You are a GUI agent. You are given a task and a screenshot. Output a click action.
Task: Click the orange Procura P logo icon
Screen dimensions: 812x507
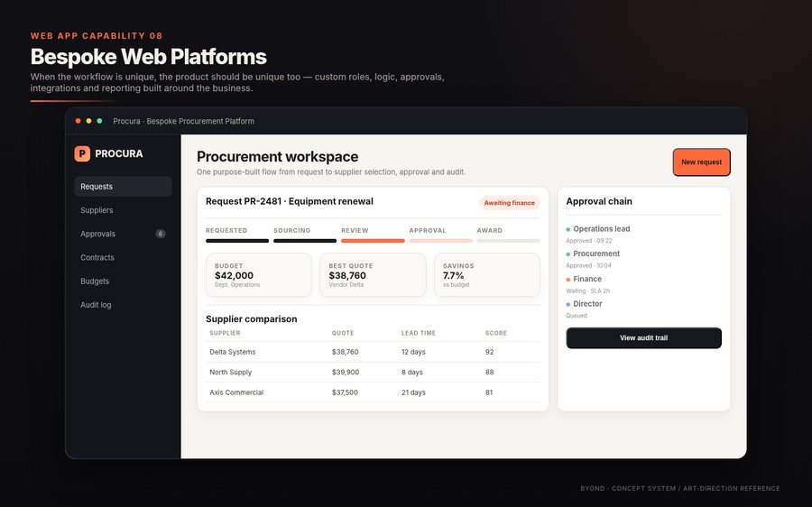click(82, 153)
